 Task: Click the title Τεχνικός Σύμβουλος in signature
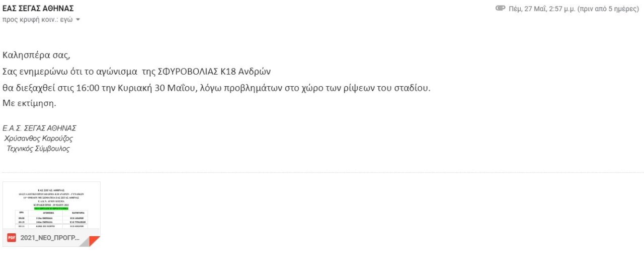[x=38, y=149]
